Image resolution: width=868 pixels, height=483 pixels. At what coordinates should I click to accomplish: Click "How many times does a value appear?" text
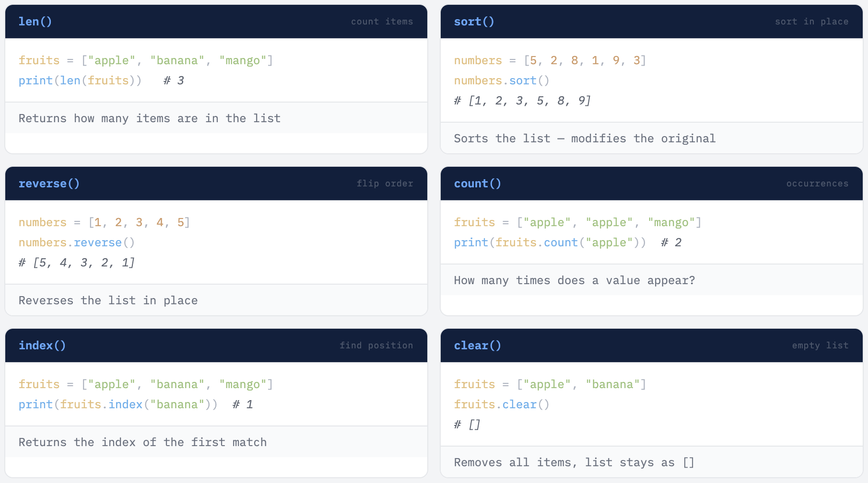574,280
